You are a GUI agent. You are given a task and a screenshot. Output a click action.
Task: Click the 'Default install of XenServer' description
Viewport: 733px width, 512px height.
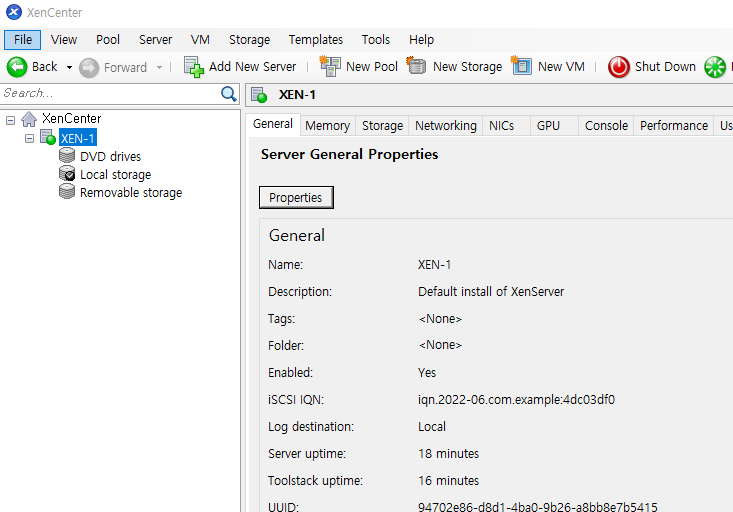[x=491, y=292]
